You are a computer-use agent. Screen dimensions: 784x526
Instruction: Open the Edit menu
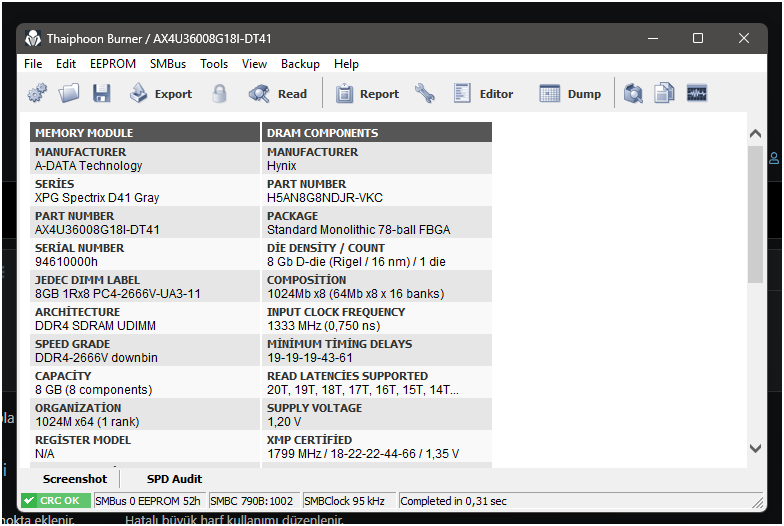(x=66, y=64)
